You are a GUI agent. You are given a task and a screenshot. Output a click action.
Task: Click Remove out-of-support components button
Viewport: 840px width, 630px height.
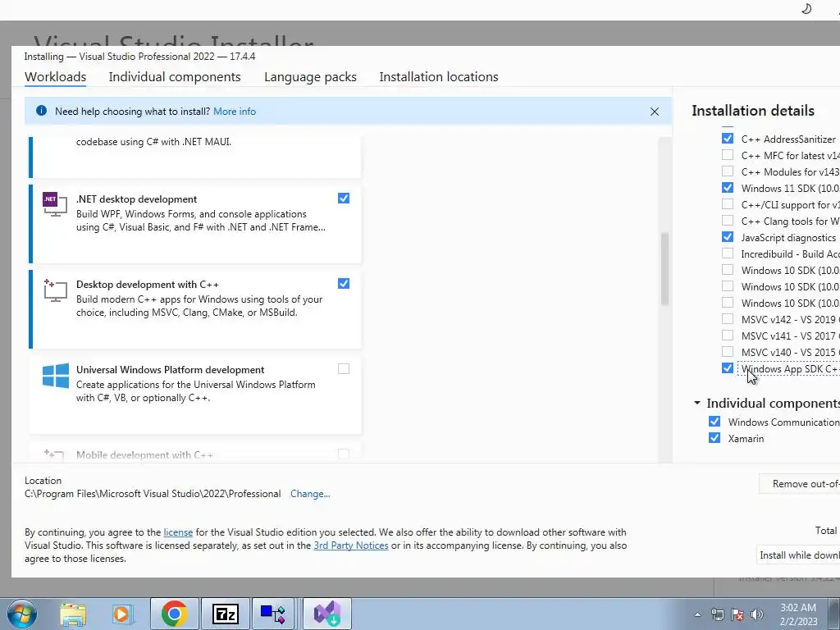point(799,484)
